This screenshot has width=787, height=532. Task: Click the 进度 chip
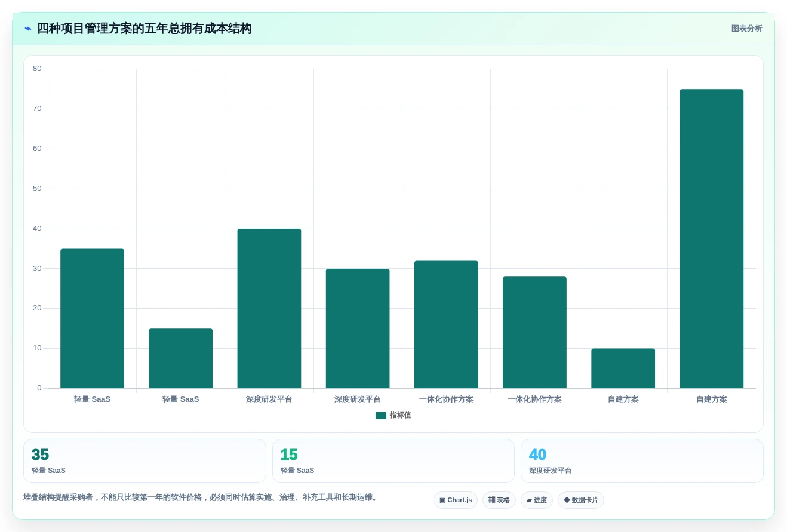(537, 500)
